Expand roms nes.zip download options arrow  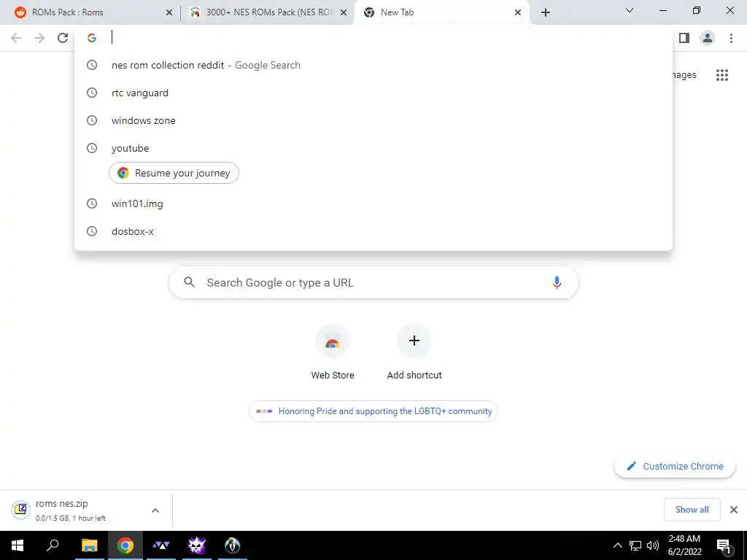pos(155,510)
